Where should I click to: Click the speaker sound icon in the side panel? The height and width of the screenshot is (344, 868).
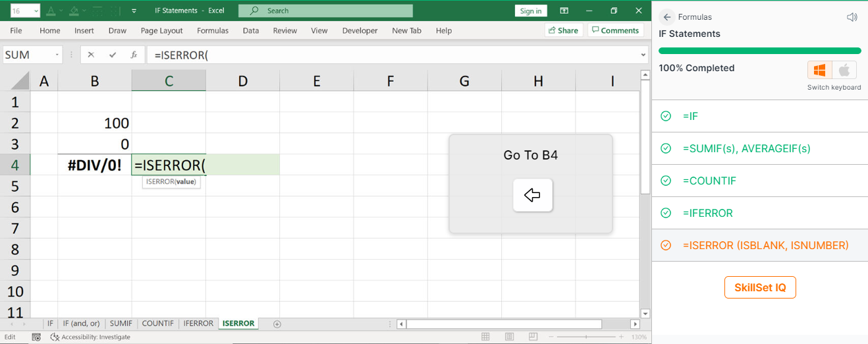point(852,17)
